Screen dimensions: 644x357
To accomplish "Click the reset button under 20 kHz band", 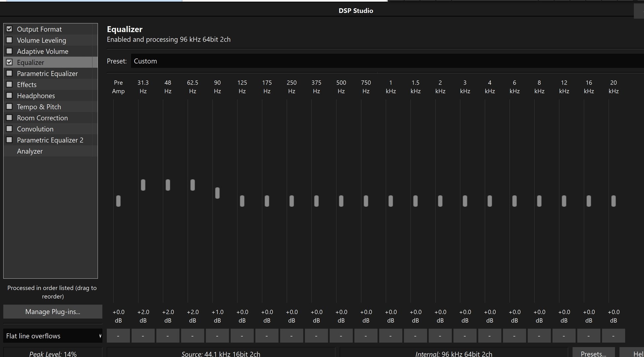I will pyautogui.click(x=613, y=336).
